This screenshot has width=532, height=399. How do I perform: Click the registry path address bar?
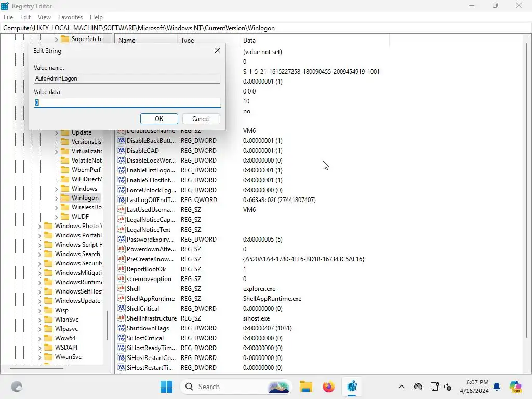[266, 28]
